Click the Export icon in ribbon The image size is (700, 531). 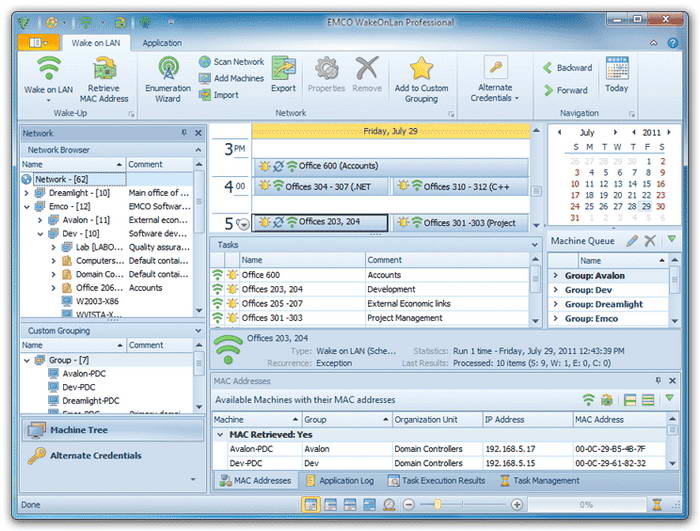tap(283, 70)
